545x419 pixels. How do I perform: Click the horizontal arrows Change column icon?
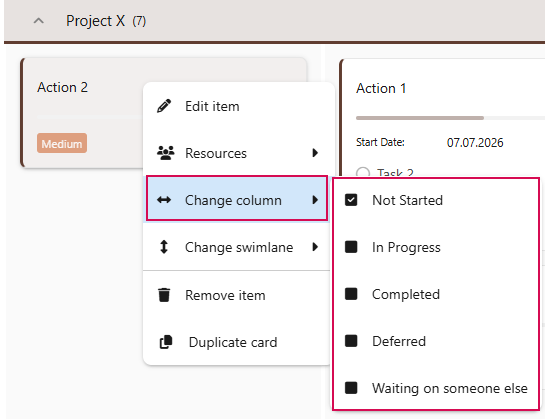click(x=164, y=200)
